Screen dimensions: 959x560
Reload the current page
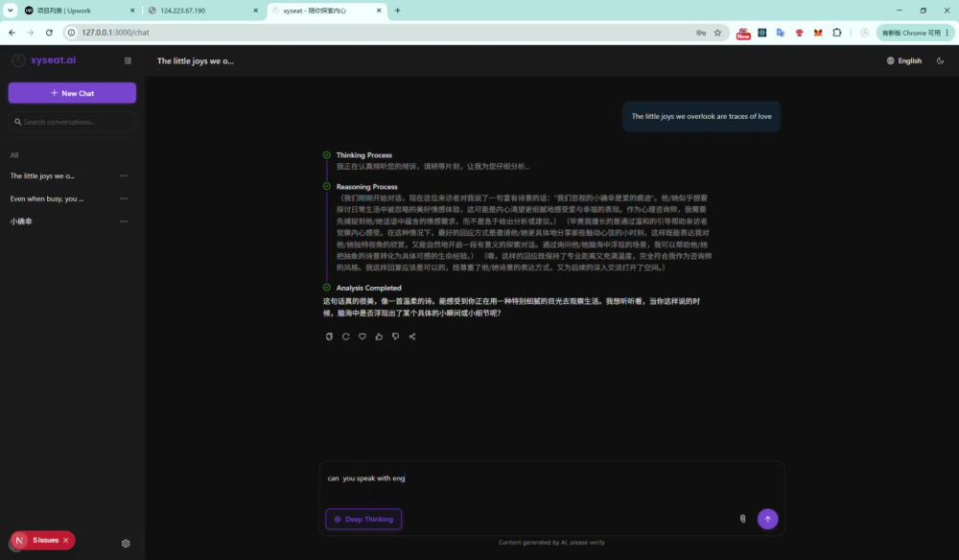point(49,33)
